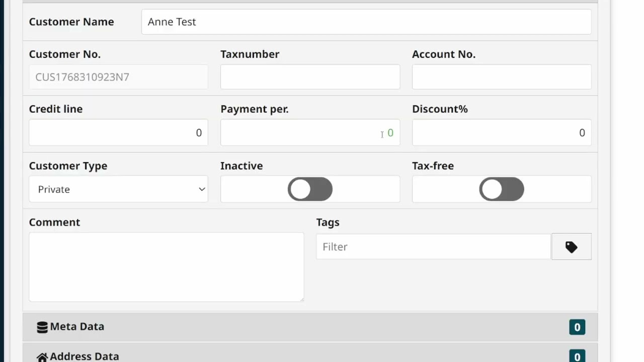Viewport: 644px width, 362px height.
Task: Click the Tags label
Action: coord(328,222)
